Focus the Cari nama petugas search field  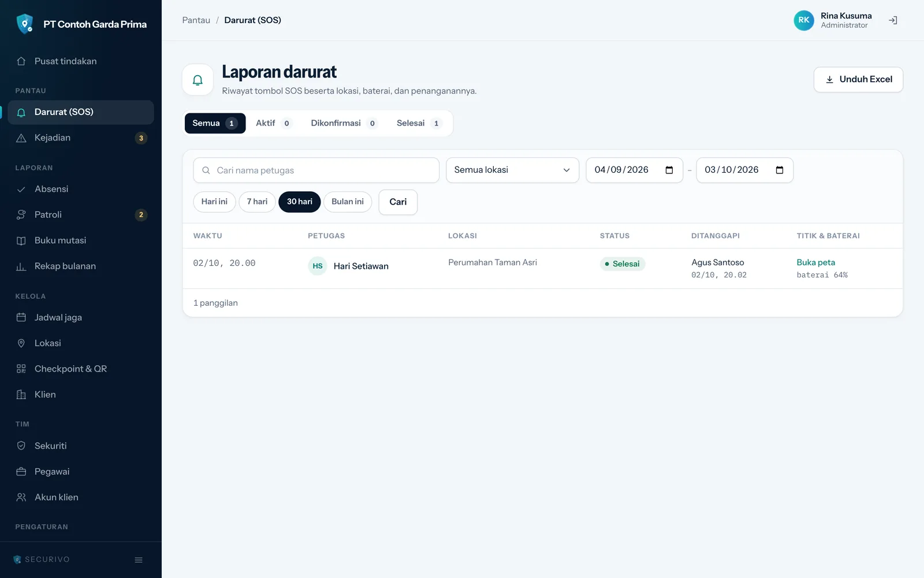pos(316,171)
